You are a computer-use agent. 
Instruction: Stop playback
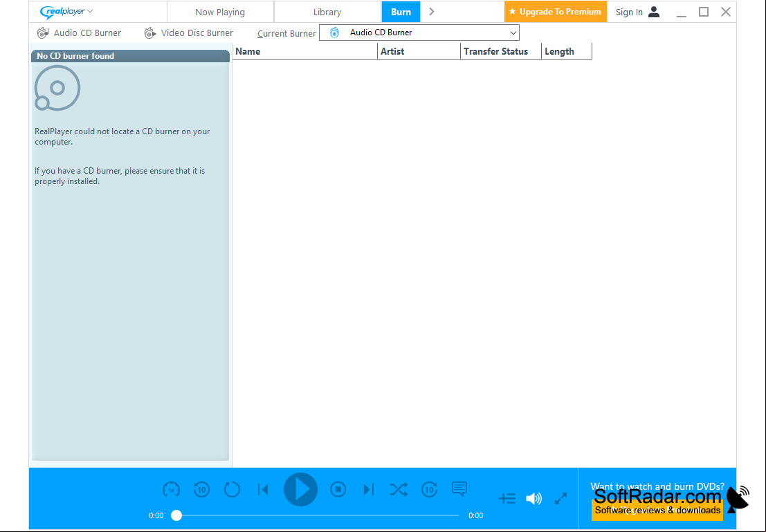click(338, 489)
